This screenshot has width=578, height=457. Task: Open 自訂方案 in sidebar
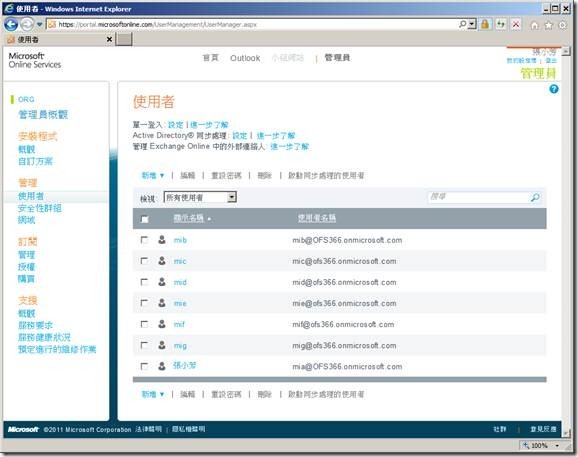35,161
